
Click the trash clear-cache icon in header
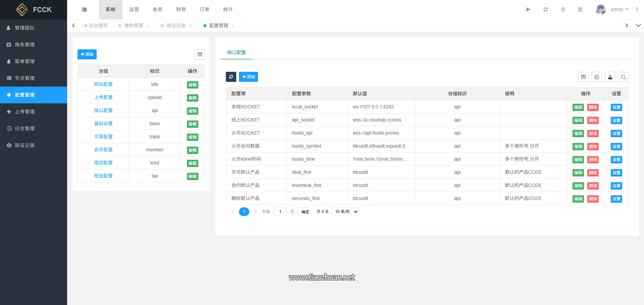pos(563,10)
